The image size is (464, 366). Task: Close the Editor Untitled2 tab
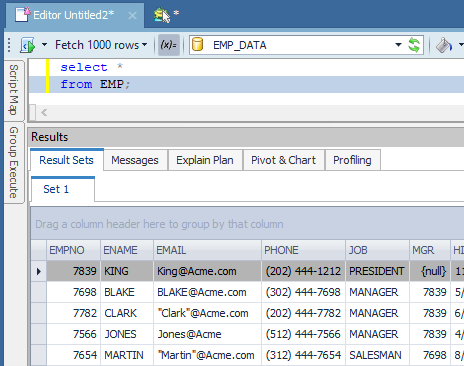[x=133, y=15]
